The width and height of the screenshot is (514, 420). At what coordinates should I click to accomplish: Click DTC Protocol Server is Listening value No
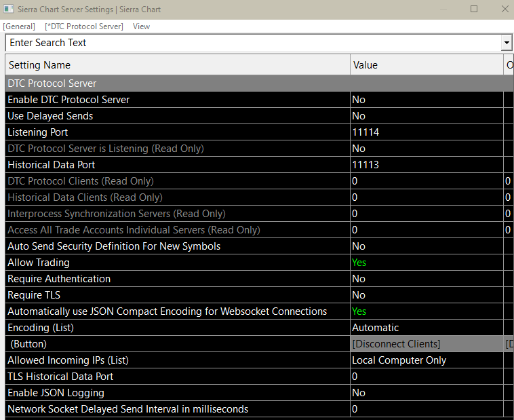(x=427, y=149)
